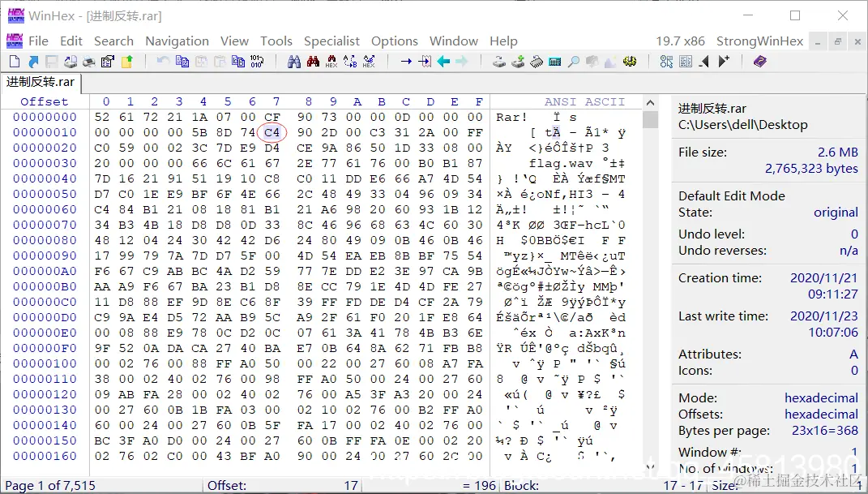The width and height of the screenshot is (868, 494).
Task: Click the Data Interpreter options icon
Action: 666,62
